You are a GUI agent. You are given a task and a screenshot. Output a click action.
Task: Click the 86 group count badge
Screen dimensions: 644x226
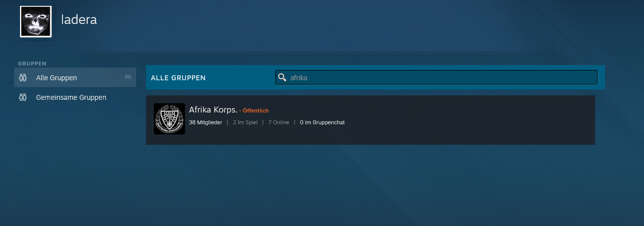click(128, 77)
